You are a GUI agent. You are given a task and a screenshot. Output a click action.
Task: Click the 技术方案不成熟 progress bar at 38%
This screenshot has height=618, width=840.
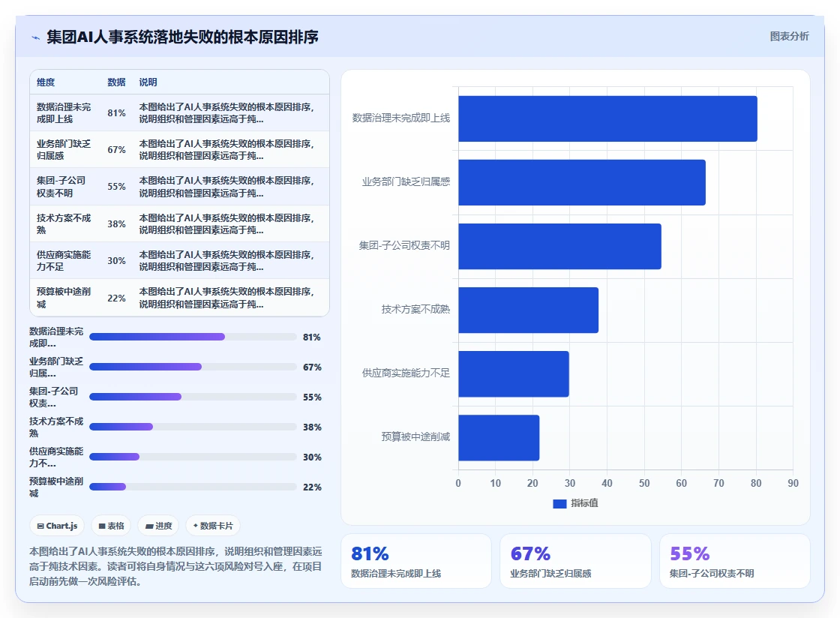193,427
